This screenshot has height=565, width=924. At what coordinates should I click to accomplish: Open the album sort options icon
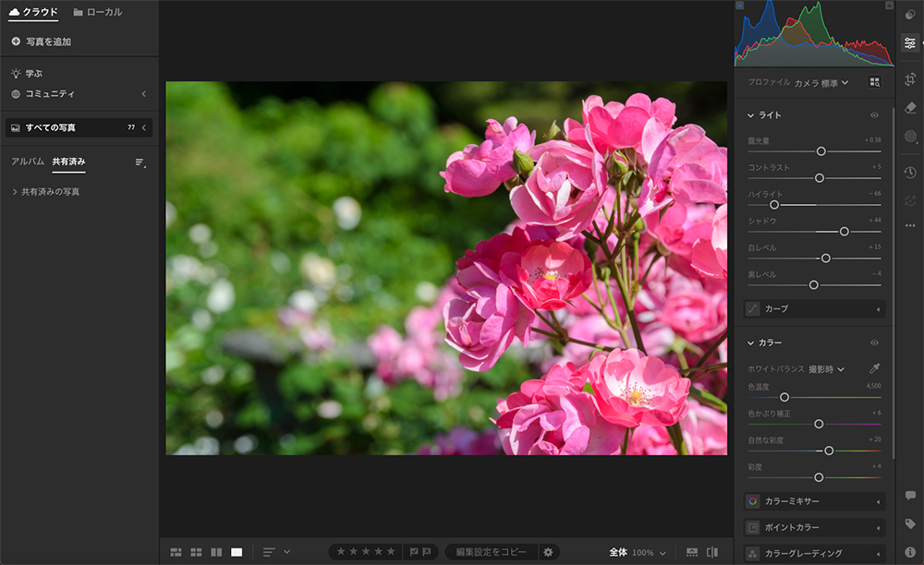(140, 162)
